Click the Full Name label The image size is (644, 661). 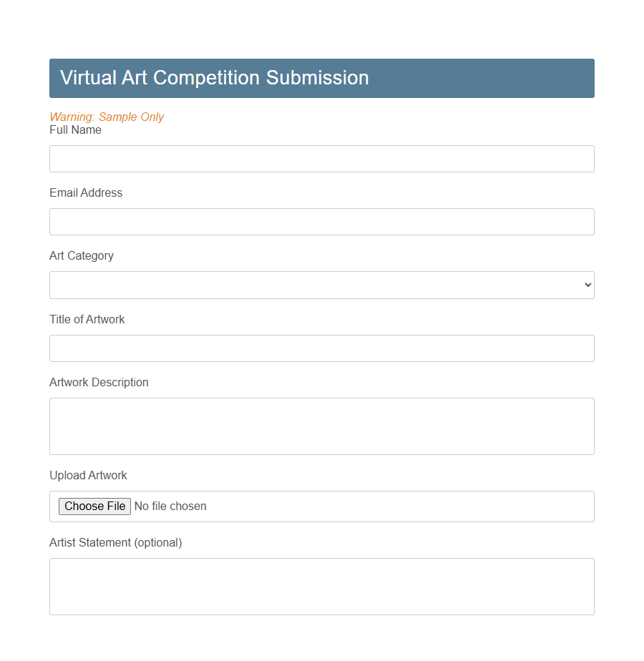[x=74, y=129]
